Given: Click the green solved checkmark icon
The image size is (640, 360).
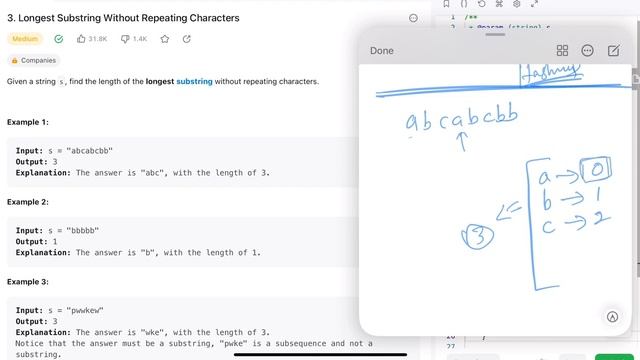Looking at the screenshot, I should click(59, 39).
